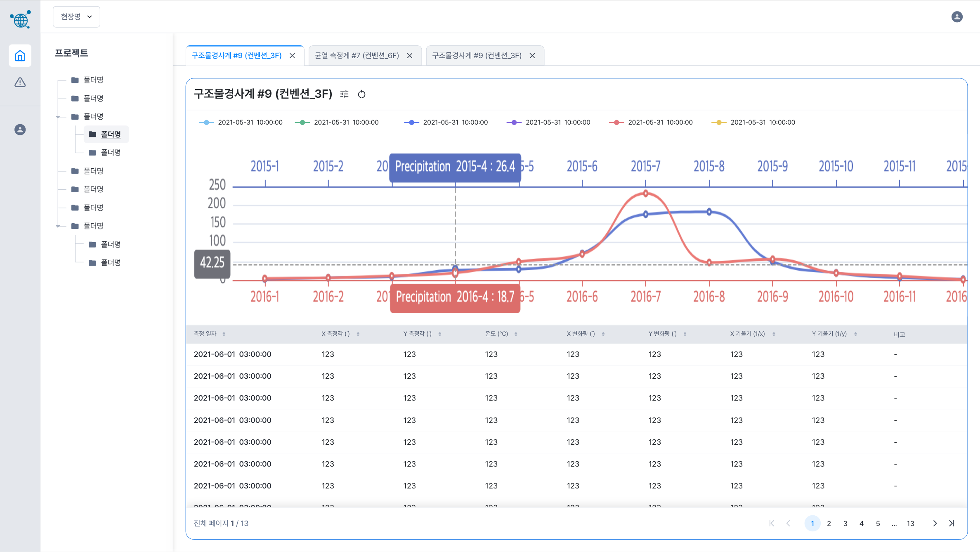Open the top-right profile avatar icon
980x552 pixels.
point(957,17)
